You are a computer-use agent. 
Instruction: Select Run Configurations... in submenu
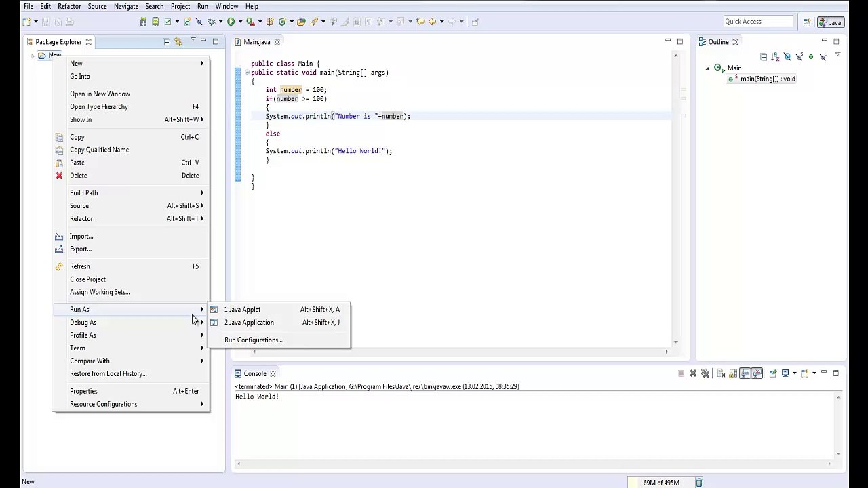(279, 340)
